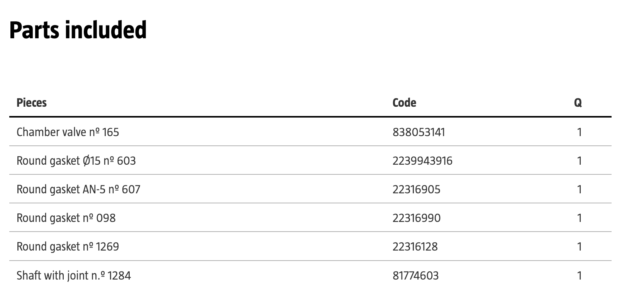
Task: Click quantity of Chamber valve row
Action: pos(579,132)
